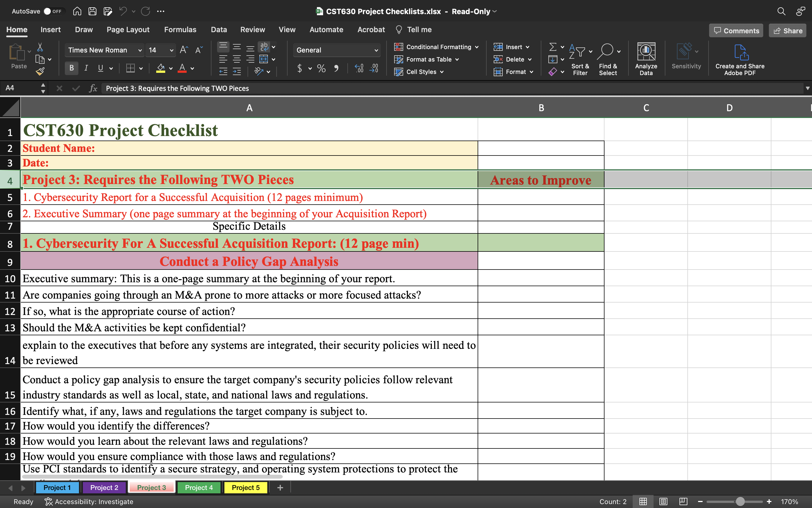Click Accessibility: Investigate in status bar

click(89, 501)
